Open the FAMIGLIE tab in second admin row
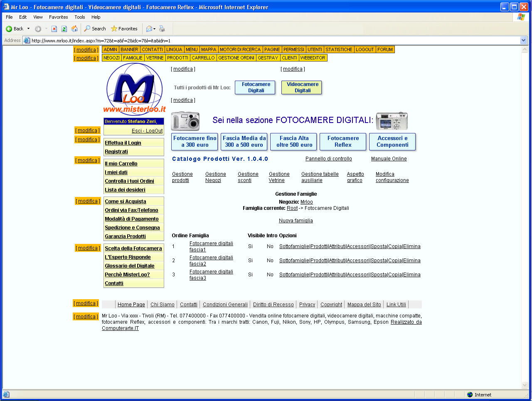The image size is (532, 401). tap(133, 58)
